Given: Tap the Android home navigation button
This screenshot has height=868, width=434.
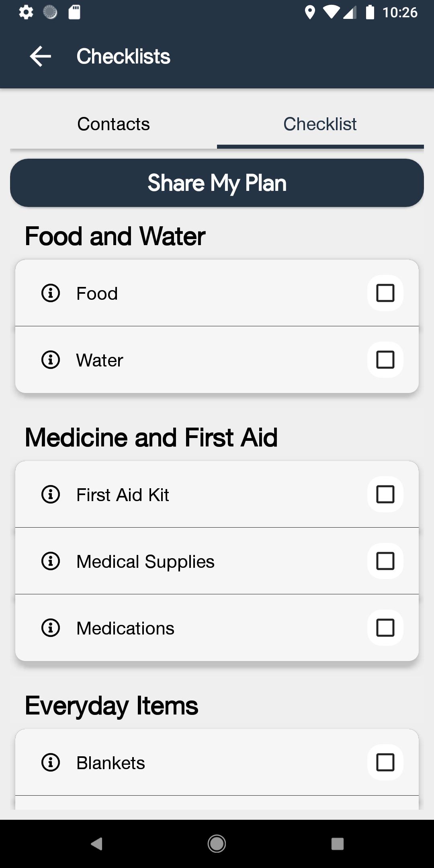Looking at the screenshot, I should coord(217,843).
